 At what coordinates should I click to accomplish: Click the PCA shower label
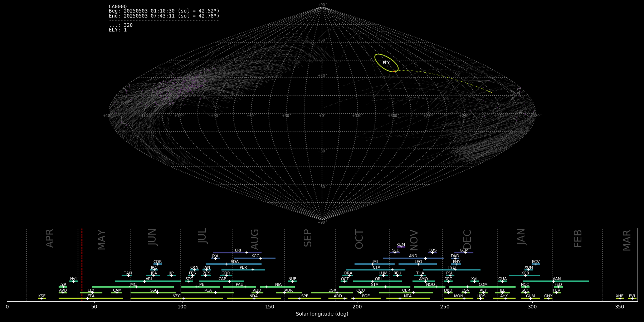point(208,291)
